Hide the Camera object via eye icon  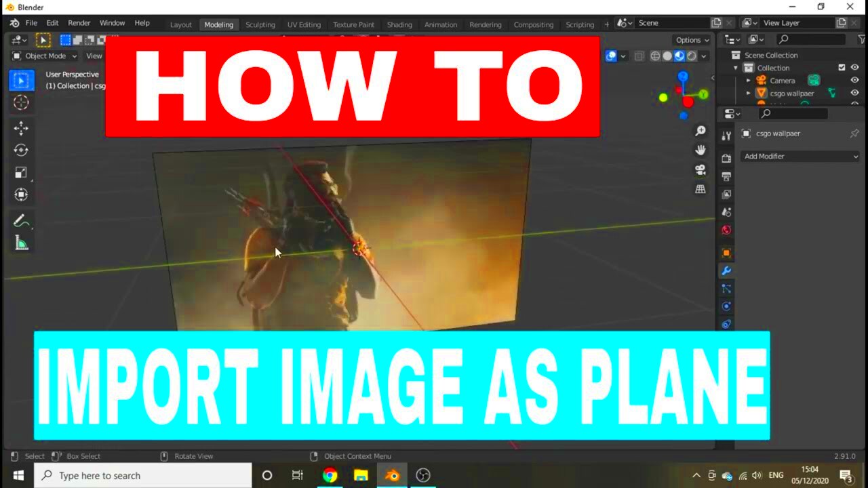(854, 81)
